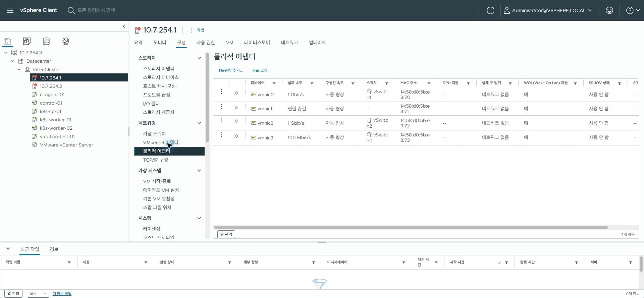Select Networking inventory view icon
644x298 pixels.
tap(66, 41)
